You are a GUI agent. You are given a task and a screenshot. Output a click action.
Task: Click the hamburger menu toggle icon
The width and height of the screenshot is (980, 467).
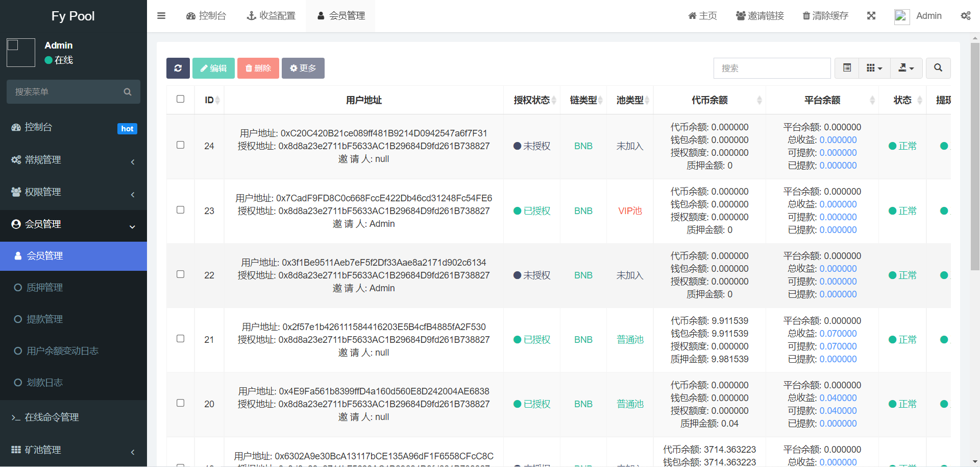click(161, 16)
